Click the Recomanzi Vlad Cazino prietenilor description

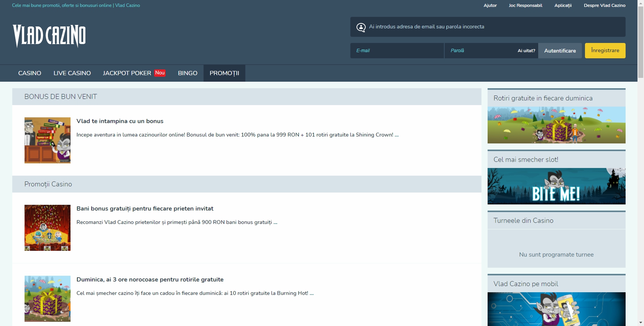(177, 222)
